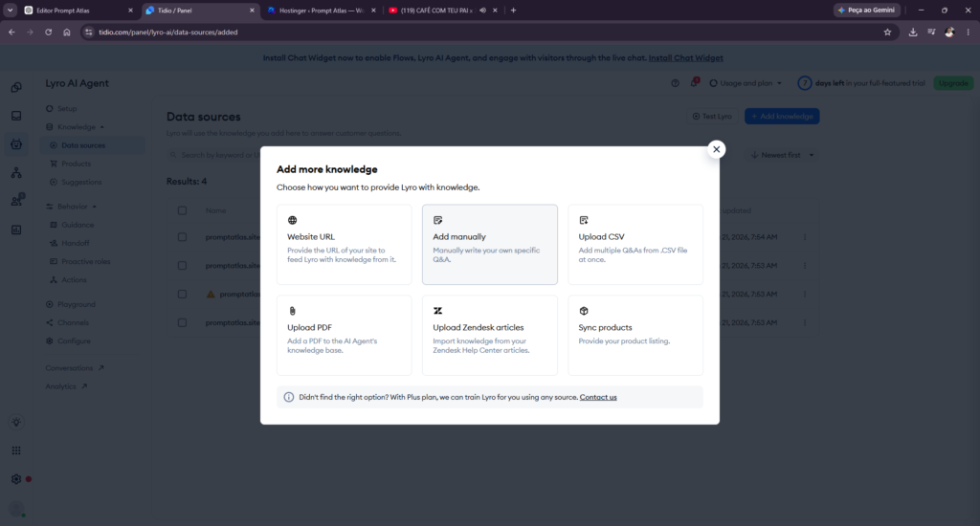Image resolution: width=980 pixels, height=526 pixels.
Task: Click the green Upgrade button
Action: (x=953, y=83)
